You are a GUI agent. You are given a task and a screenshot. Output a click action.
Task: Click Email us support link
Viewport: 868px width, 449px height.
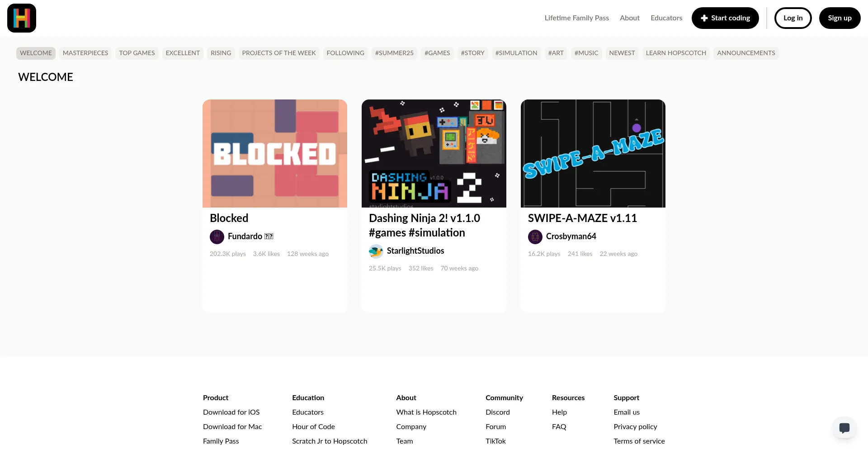point(627,412)
